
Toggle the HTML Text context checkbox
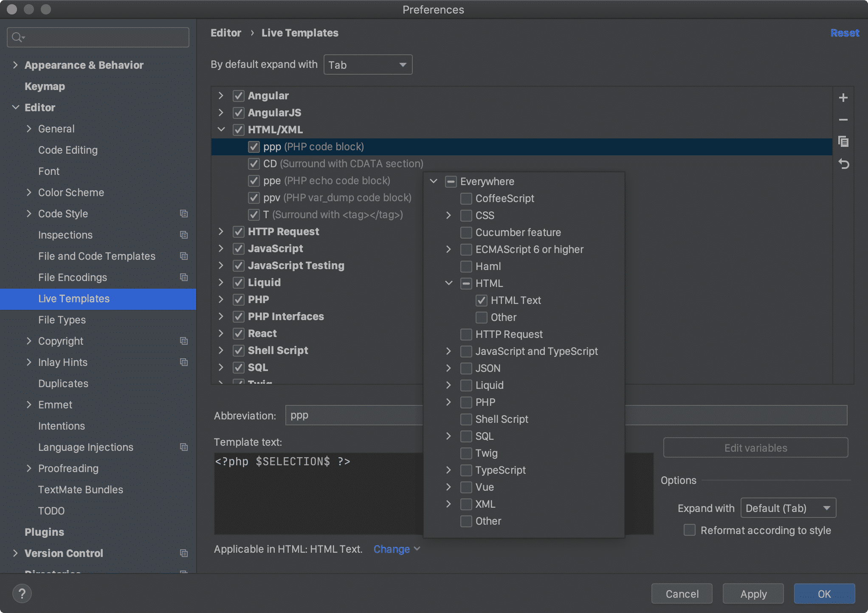482,301
